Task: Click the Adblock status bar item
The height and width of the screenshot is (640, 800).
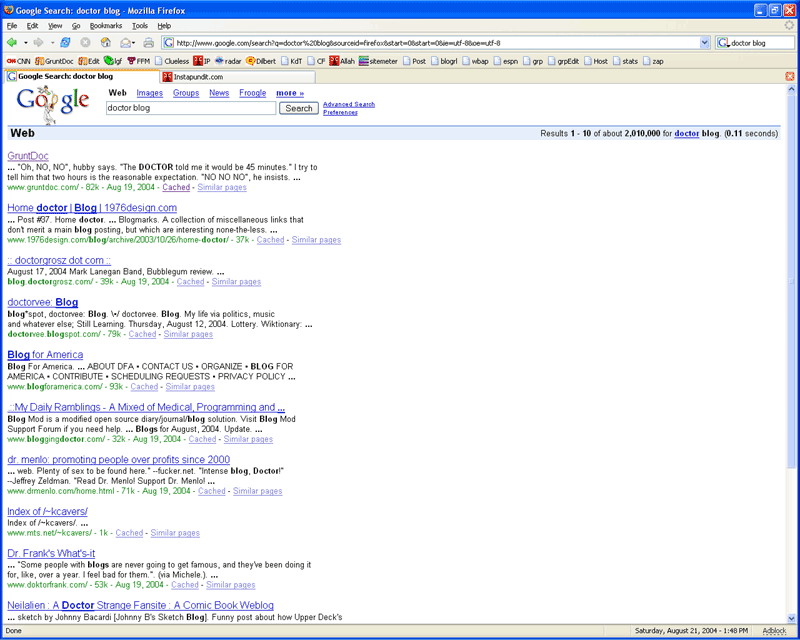Action: point(774,631)
